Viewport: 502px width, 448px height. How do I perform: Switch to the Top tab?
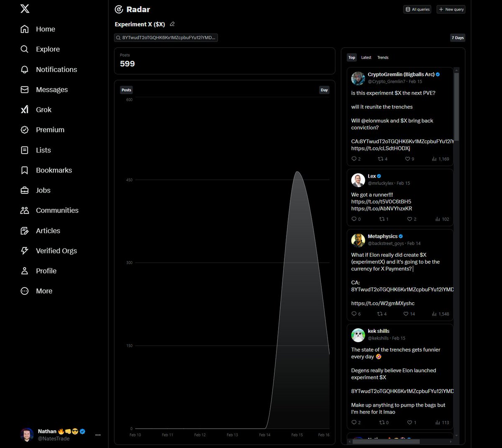(x=352, y=57)
